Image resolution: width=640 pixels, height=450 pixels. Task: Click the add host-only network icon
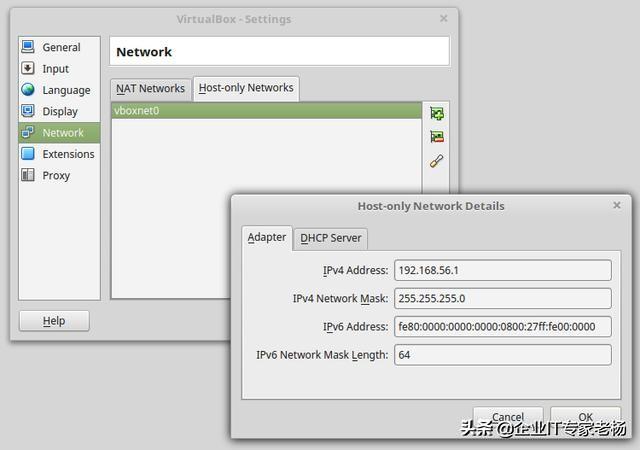436,114
